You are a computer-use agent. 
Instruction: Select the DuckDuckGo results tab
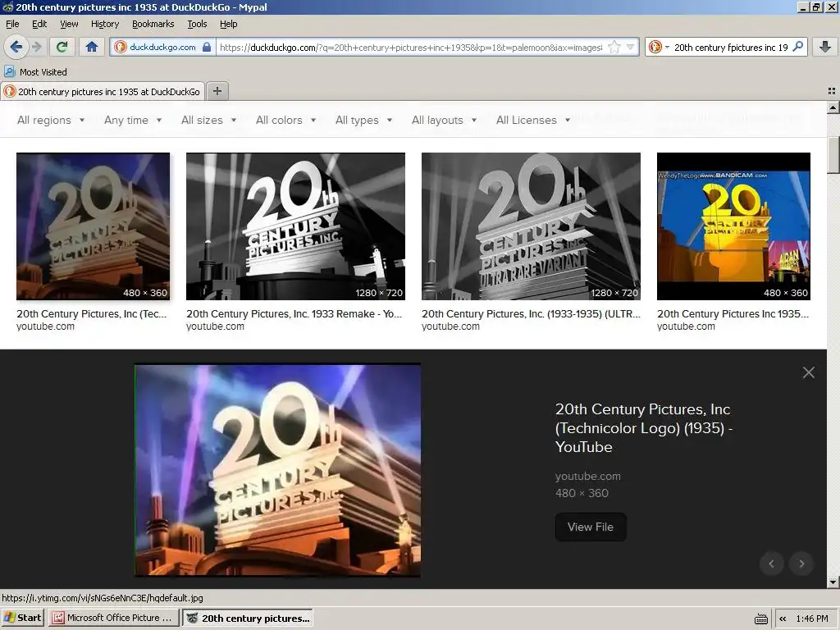click(103, 92)
